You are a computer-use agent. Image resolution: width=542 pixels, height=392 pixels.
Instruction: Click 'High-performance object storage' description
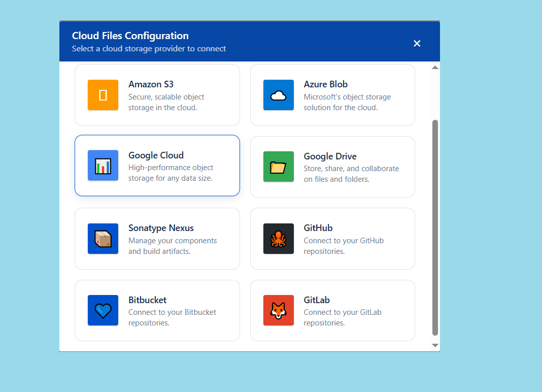pos(171,173)
